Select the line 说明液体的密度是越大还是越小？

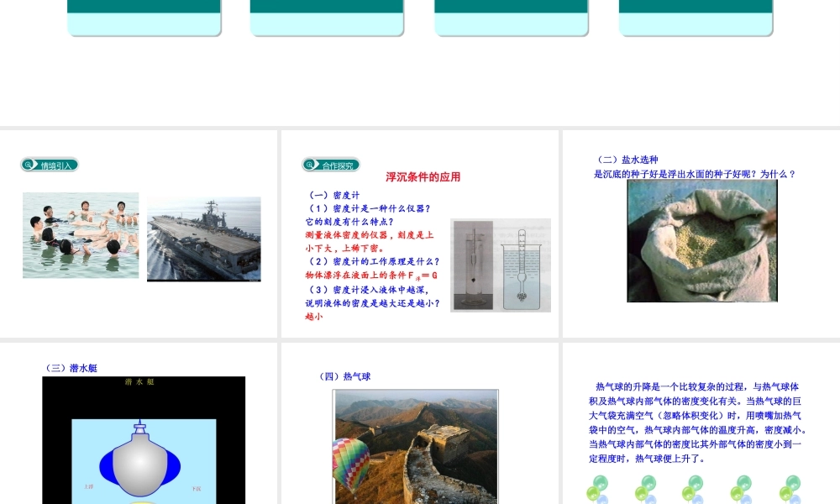[x=373, y=303]
